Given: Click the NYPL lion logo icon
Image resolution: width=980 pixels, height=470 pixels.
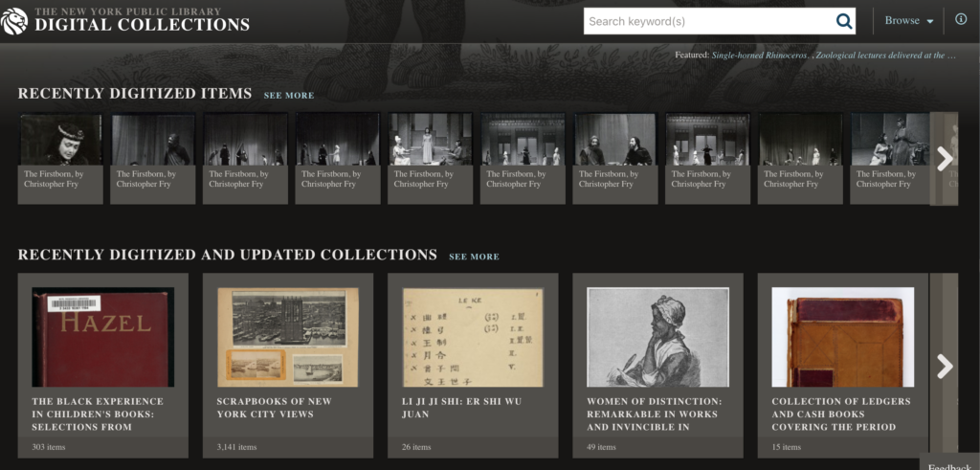Looking at the screenshot, I should 13,21.
